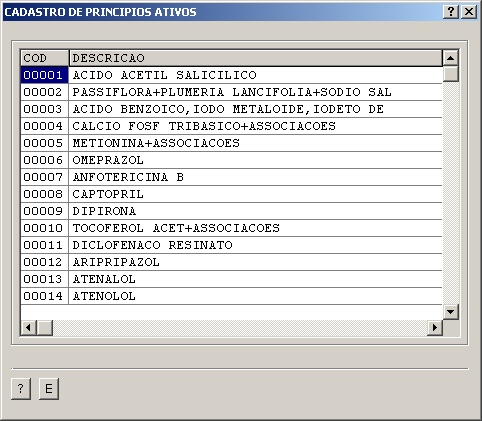The width and height of the screenshot is (482, 421).
Task: Click the E button at bottom
Action: click(49, 389)
